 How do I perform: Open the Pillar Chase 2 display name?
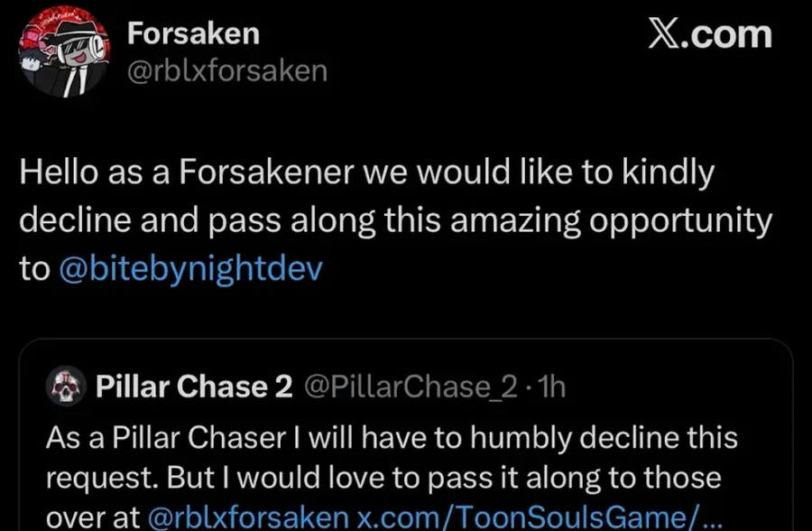click(x=194, y=387)
